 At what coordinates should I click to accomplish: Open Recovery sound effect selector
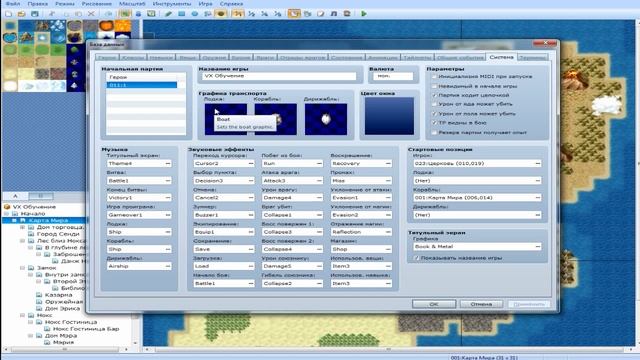361,163
